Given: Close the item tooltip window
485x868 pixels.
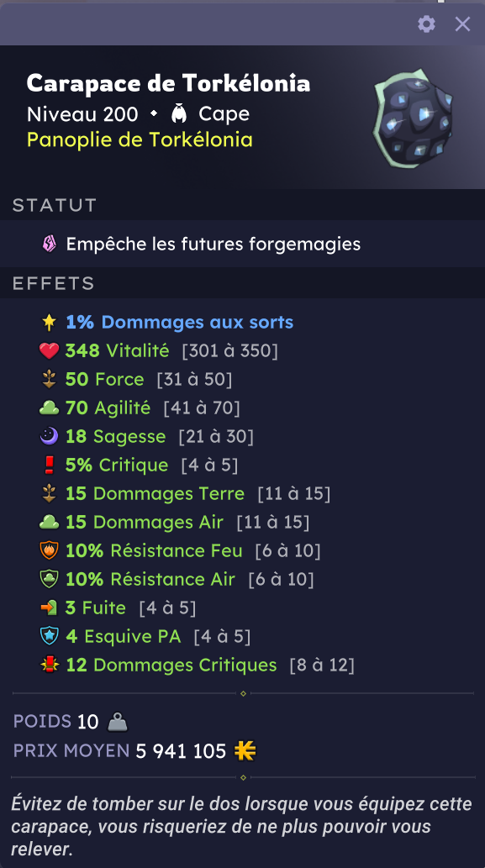Looking at the screenshot, I should pyautogui.click(x=462, y=24).
